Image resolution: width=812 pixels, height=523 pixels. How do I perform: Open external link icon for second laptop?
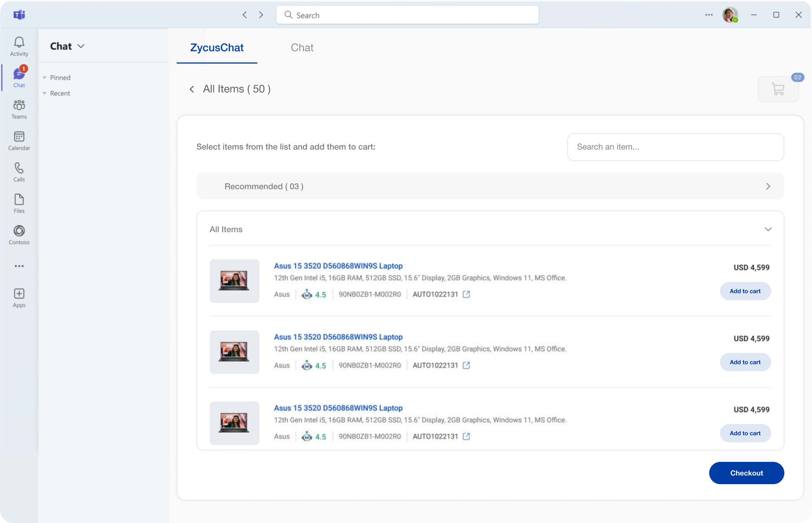click(466, 365)
